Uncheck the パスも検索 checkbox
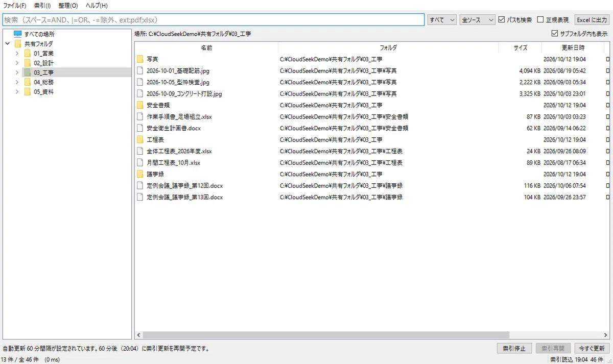The width and height of the screenshot is (613, 364). click(502, 20)
